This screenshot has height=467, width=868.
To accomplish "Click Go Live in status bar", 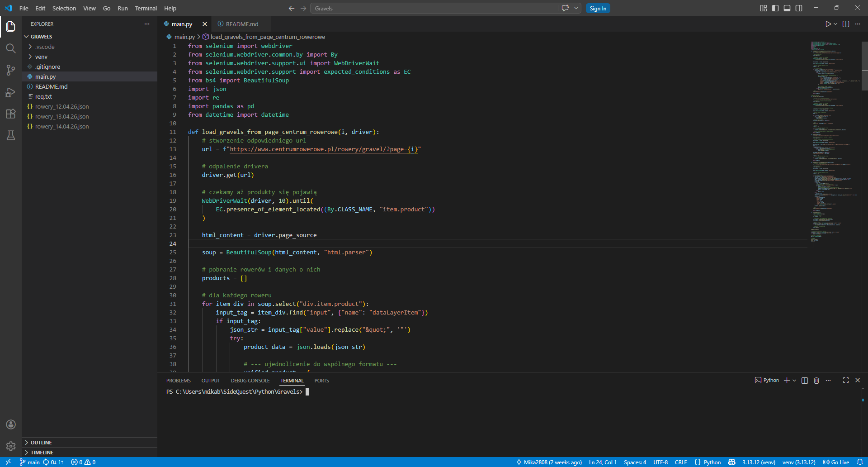I will click(836, 462).
